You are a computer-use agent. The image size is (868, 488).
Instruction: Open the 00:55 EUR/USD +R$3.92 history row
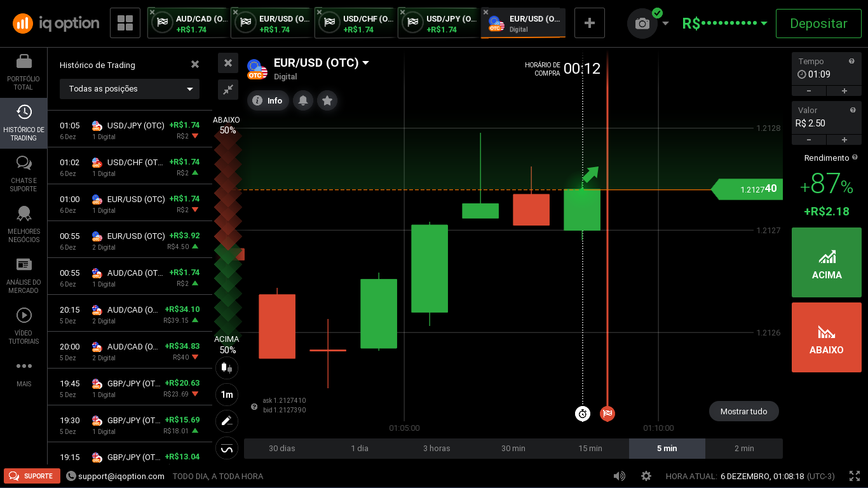point(130,241)
